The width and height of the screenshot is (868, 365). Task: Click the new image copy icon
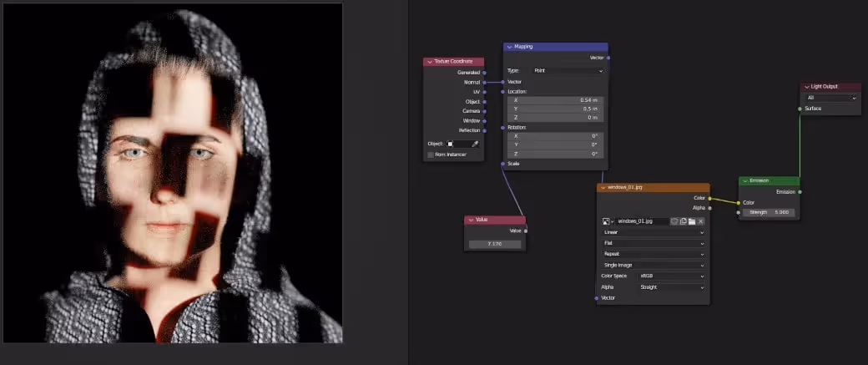[x=683, y=221]
